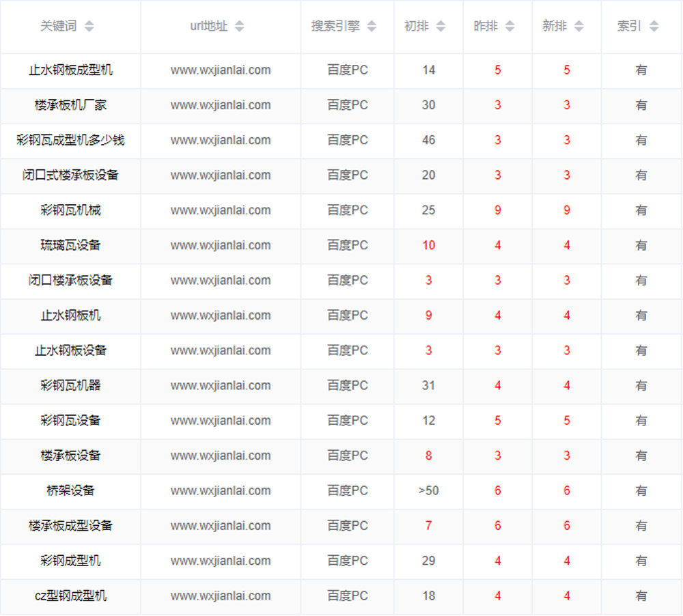Click the >50 initial rank for 桥架设备
The width and height of the screenshot is (683, 616).
pyautogui.click(x=428, y=490)
